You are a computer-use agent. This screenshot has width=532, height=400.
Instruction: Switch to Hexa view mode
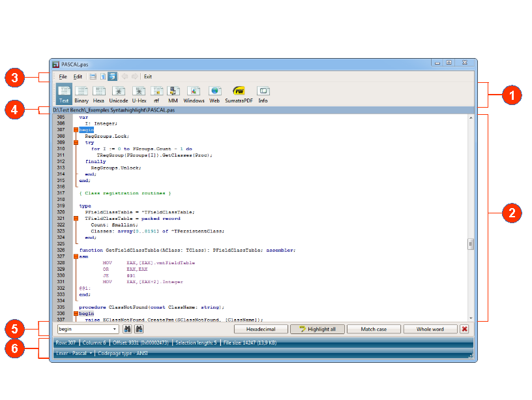(x=98, y=95)
